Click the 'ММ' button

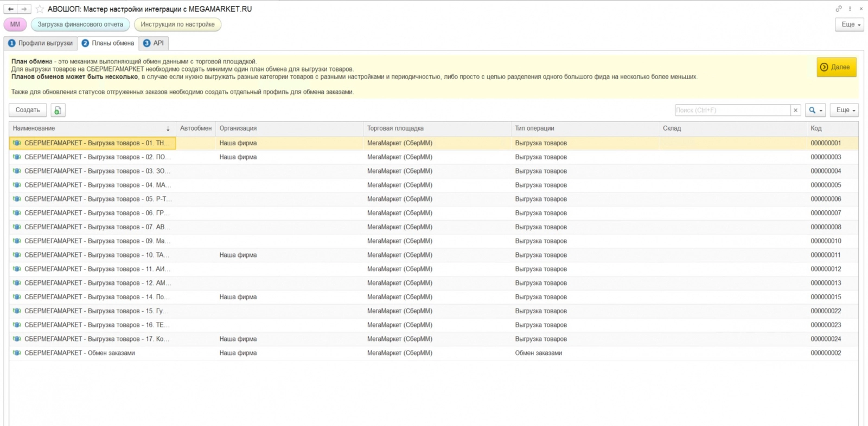15,24
